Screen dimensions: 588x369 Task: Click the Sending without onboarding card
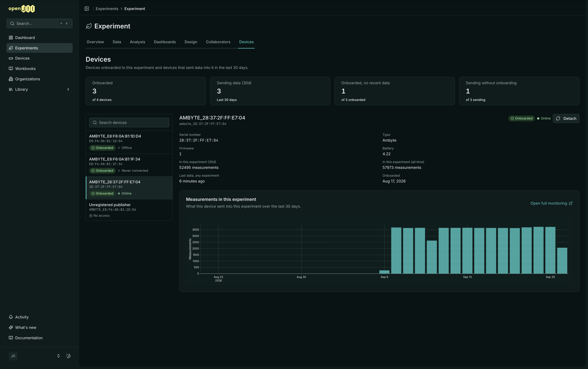tap(519, 91)
